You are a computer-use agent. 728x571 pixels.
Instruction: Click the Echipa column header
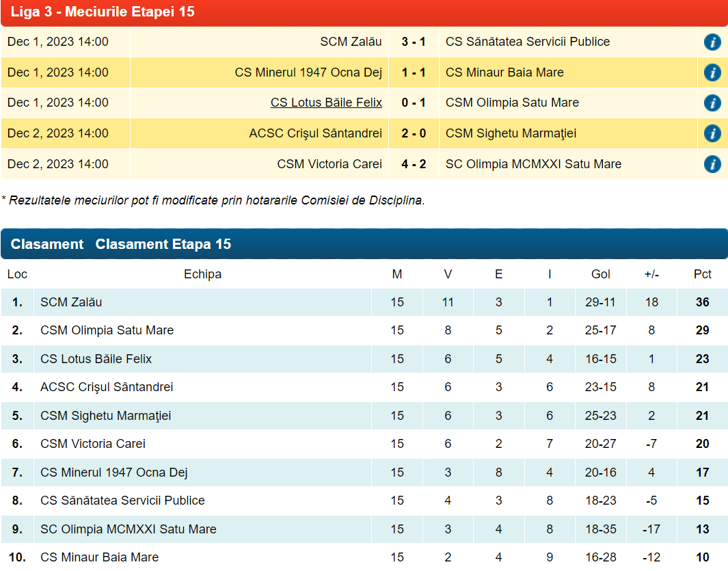pos(202,274)
